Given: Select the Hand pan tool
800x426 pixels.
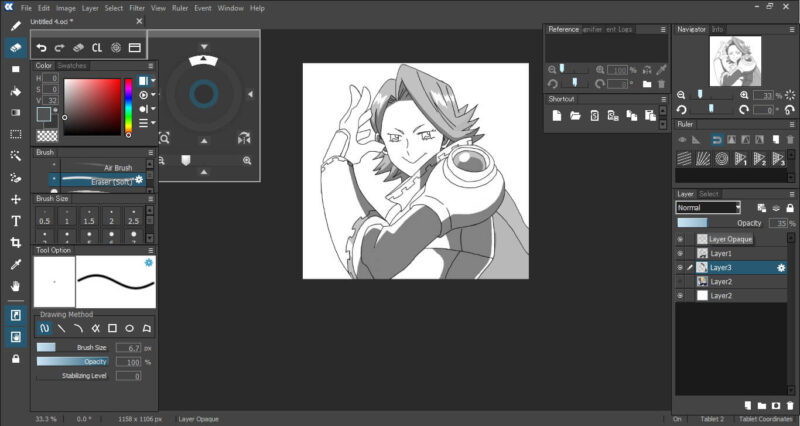Looking at the screenshot, I should click(x=15, y=286).
